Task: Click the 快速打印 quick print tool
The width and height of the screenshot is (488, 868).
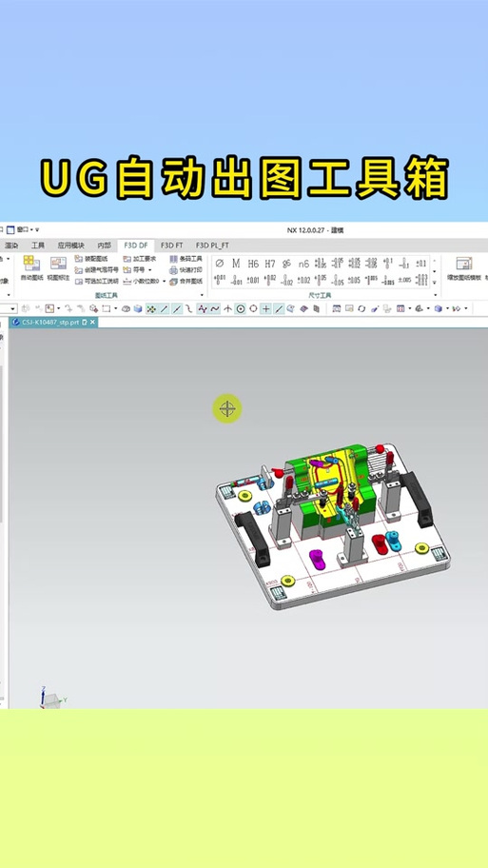Action: [185, 269]
